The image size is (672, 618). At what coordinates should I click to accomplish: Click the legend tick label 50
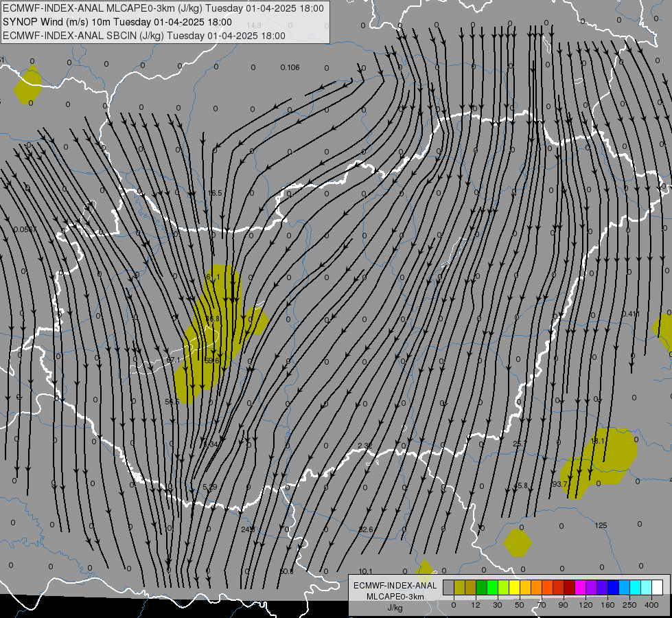(x=519, y=605)
